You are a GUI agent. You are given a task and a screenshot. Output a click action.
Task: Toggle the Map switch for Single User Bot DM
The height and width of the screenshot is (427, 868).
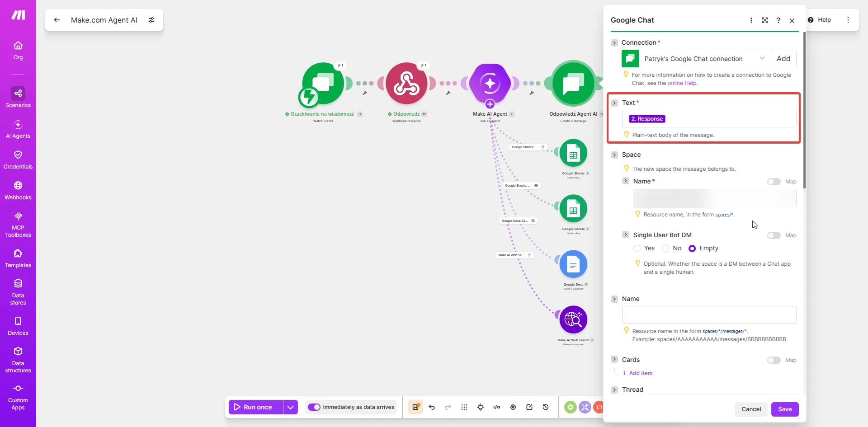click(x=774, y=235)
